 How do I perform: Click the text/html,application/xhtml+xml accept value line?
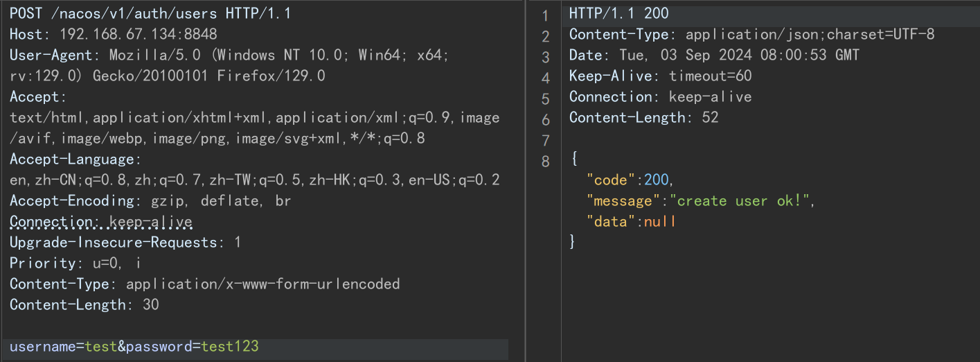point(255,117)
